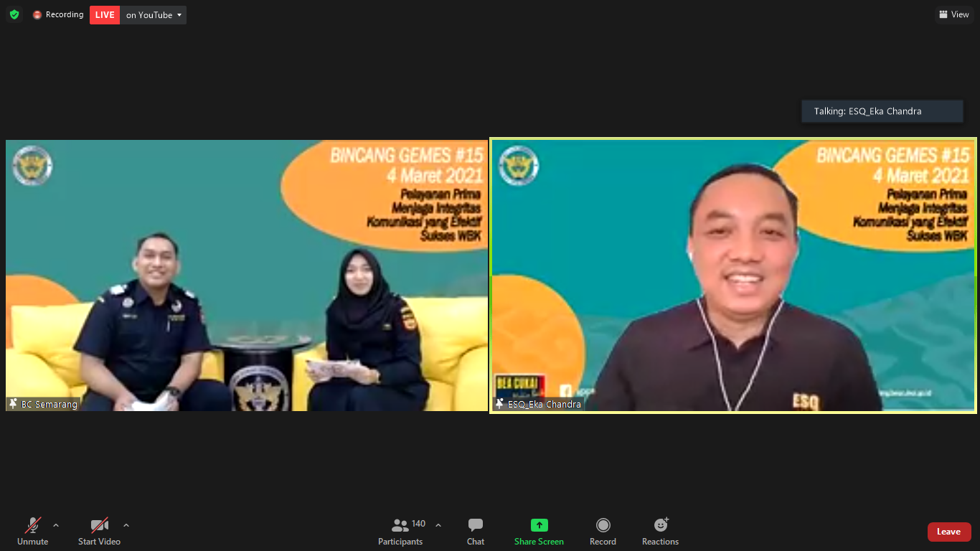Open the LIVE on YouTube dropdown
Image resolution: width=980 pixels, height=551 pixels.
pyautogui.click(x=179, y=15)
